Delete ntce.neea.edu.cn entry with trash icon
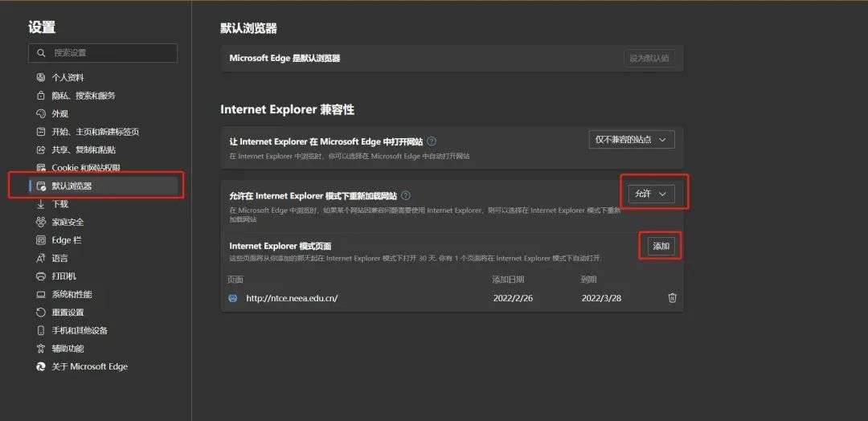The width and height of the screenshot is (868, 421). click(x=672, y=297)
